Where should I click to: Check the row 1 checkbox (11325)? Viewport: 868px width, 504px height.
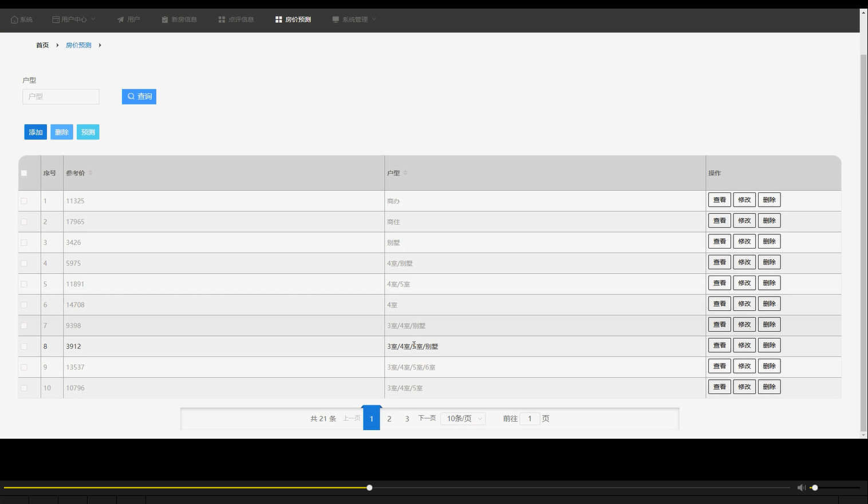24,201
